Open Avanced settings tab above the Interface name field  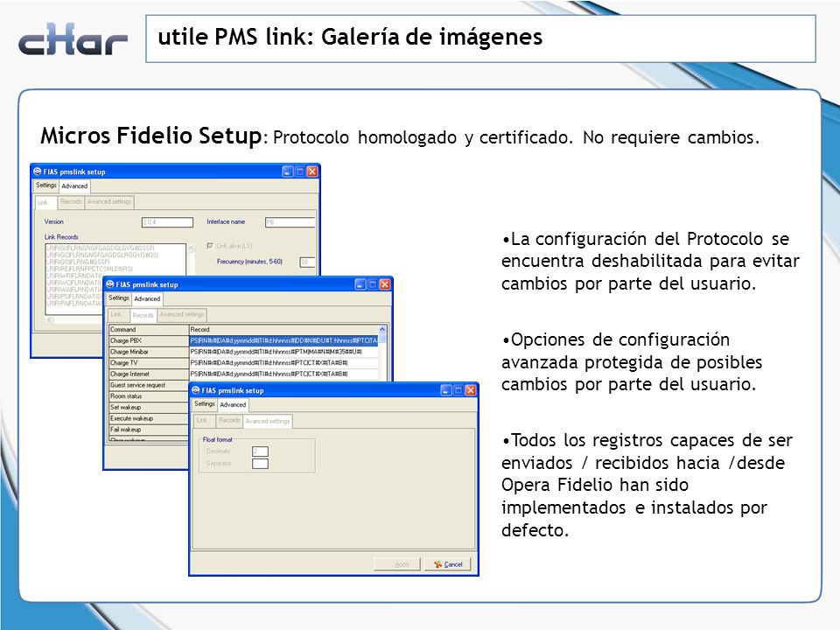(109, 201)
